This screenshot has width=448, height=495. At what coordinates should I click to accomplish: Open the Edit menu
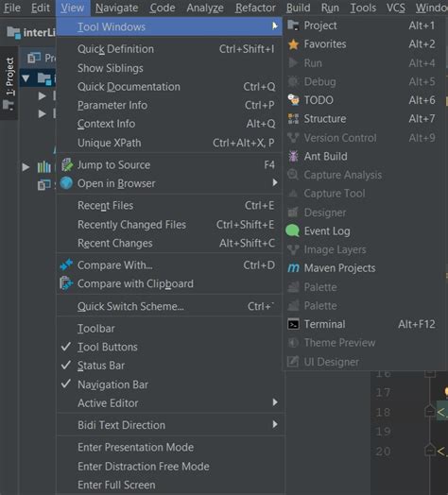[41, 8]
